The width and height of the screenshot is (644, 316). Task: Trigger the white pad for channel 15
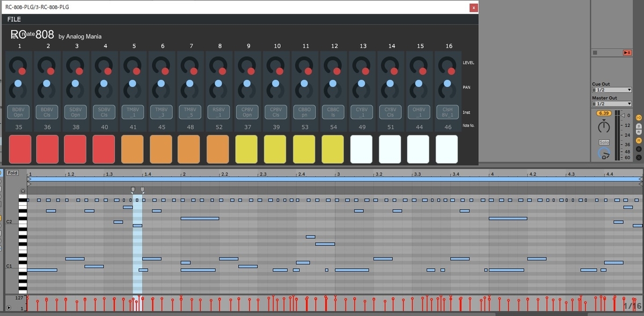point(418,149)
